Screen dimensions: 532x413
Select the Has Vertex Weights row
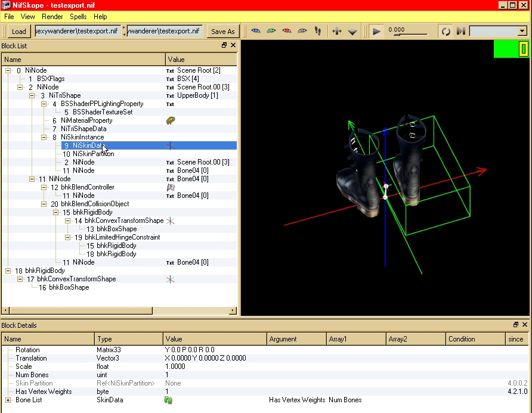[x=265, y=392]
